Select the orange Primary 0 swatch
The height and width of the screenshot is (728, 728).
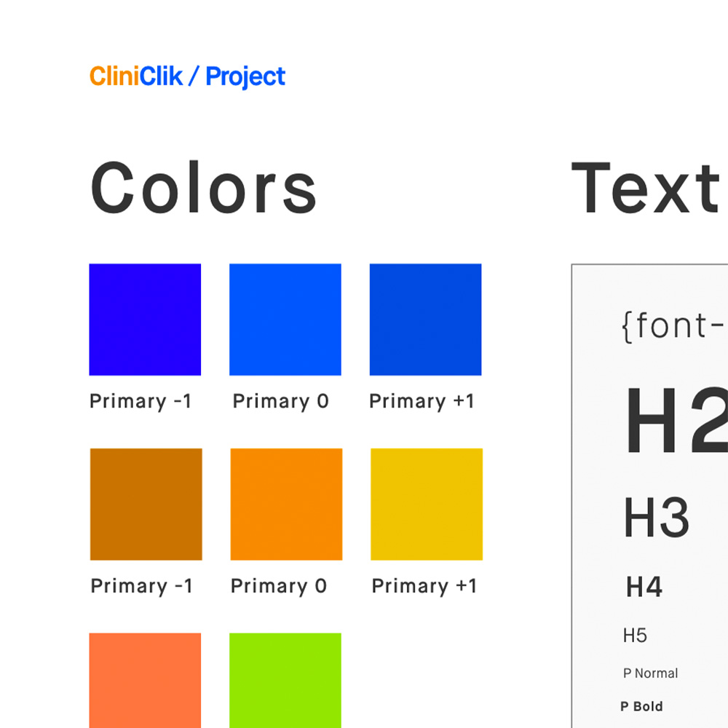286,505
